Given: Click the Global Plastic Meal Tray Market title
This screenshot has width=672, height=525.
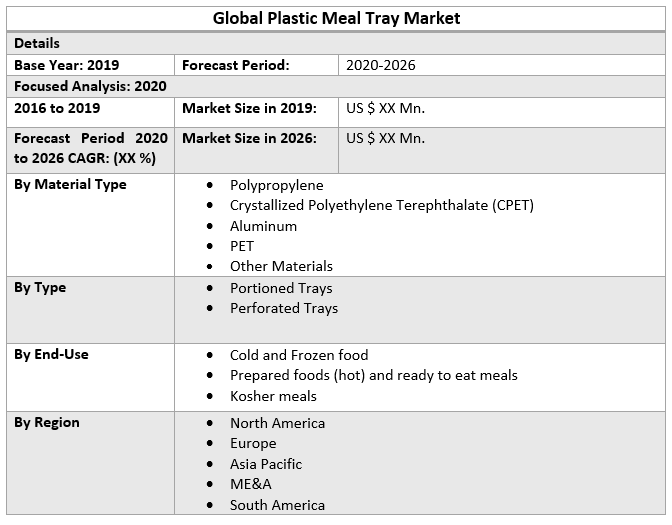Looking at the screenshot, I should pos(336,19).
